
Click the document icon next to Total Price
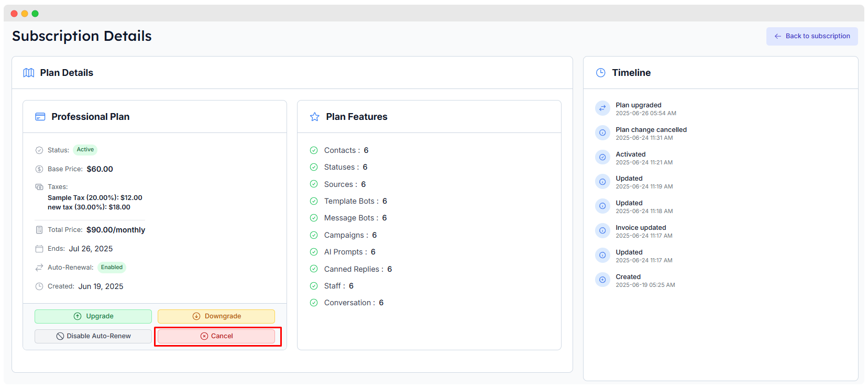(x=39, y=230)
